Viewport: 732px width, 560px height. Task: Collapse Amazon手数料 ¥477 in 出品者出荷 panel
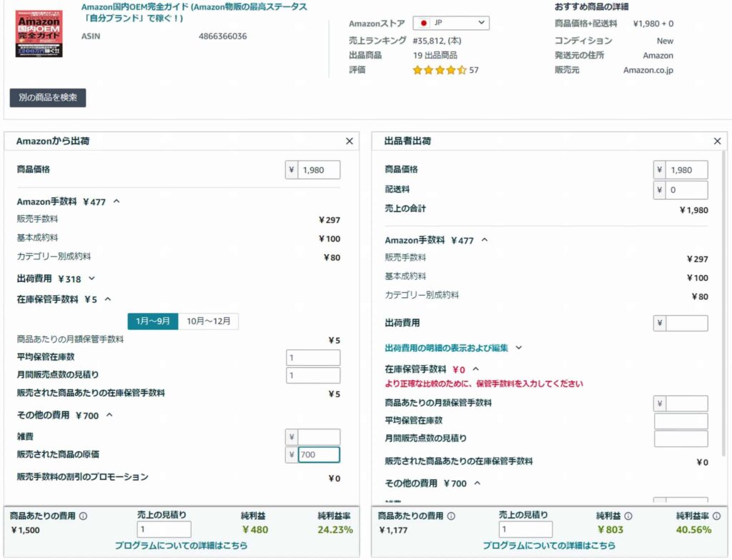[485, 240]
